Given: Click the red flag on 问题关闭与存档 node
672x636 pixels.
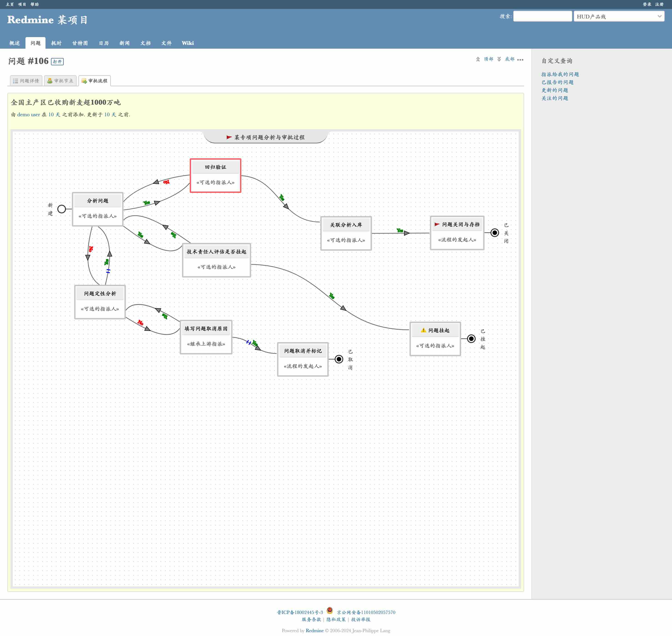Looking at the screenshot, I should 437,224.
